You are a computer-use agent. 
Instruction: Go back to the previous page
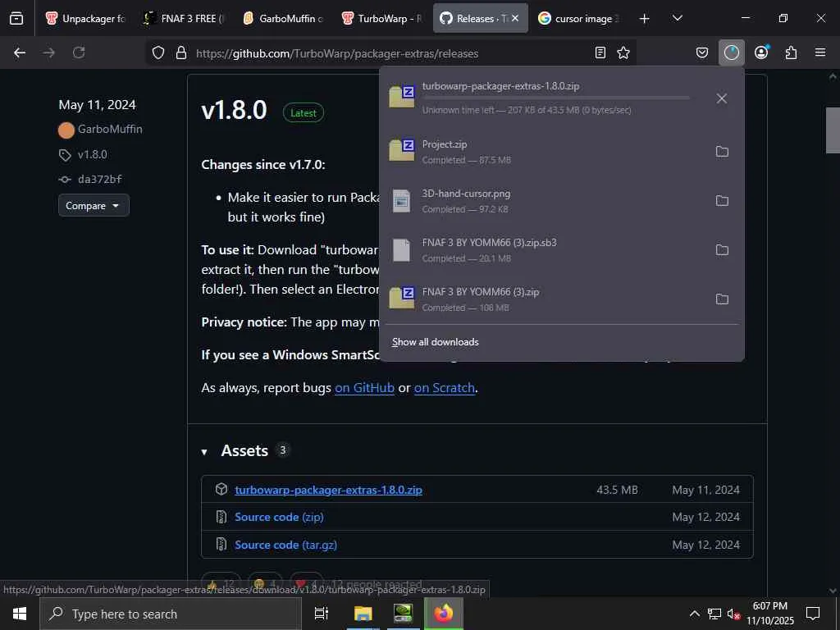point(20,52)
